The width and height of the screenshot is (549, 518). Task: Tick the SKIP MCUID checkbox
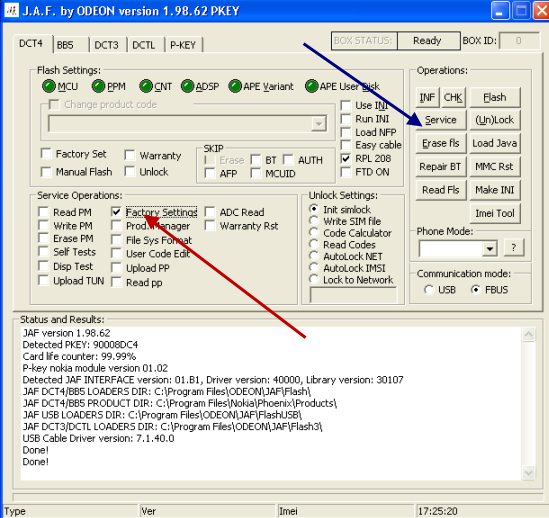pos(256,173)
